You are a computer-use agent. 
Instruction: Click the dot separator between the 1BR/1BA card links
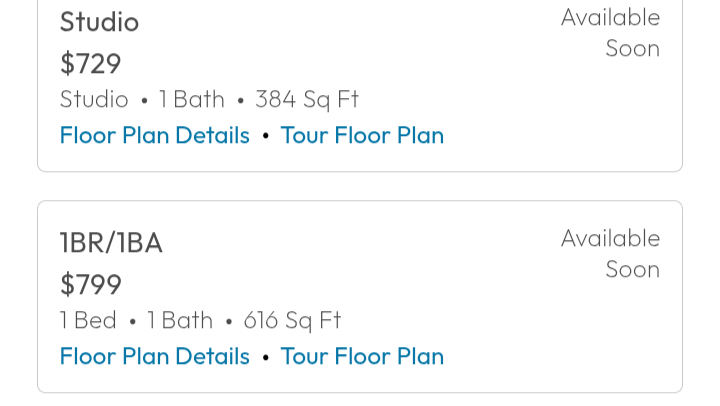click(x=265, y=357)
